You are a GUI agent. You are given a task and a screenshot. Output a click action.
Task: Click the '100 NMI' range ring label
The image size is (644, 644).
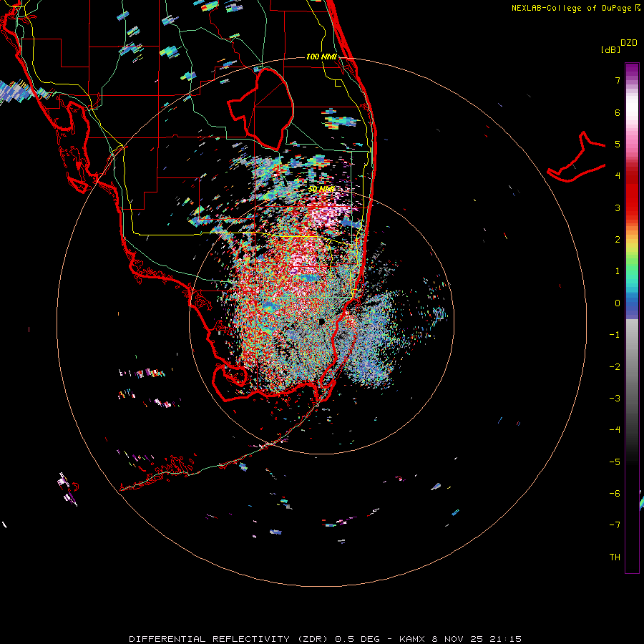[x=321, y=57]
